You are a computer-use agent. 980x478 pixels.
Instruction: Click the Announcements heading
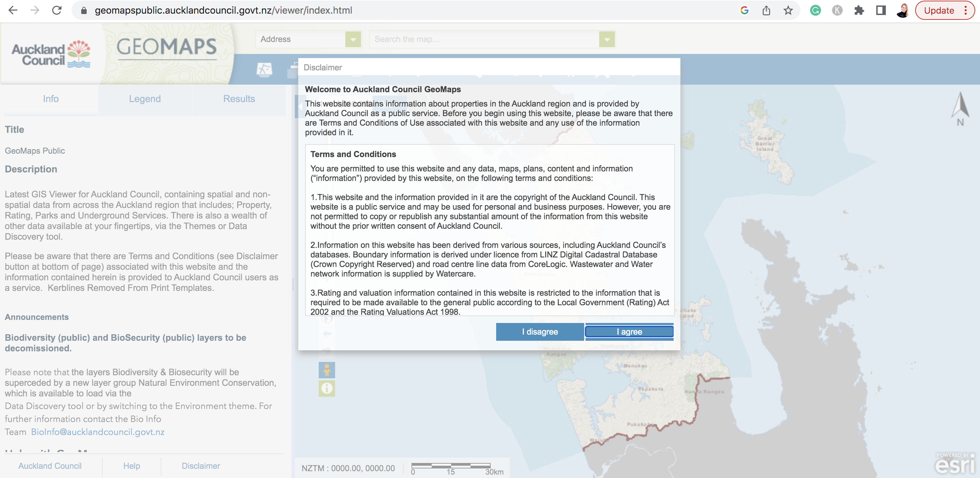click(37, 317)
